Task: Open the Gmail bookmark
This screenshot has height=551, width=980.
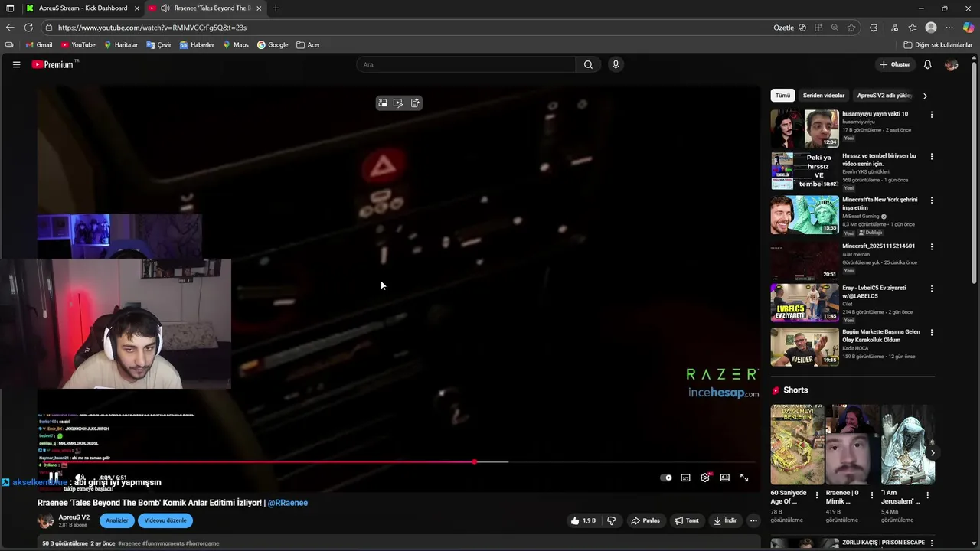Action: [x=38, y=45]
